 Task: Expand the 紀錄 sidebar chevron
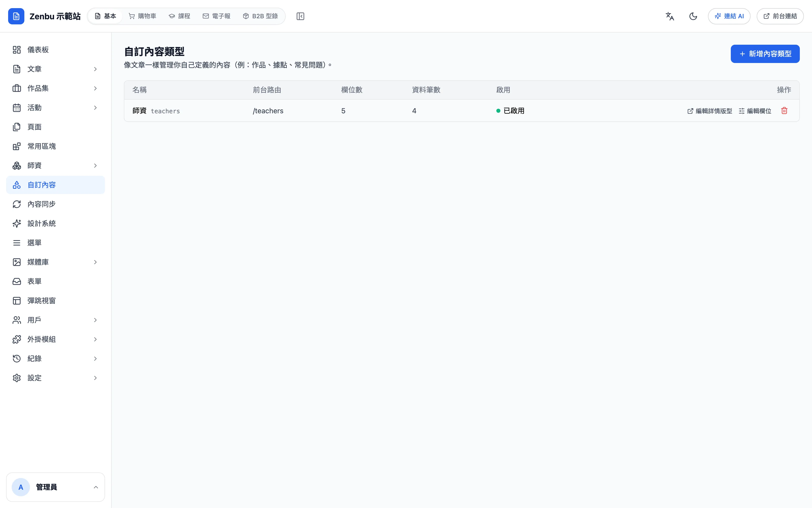point(95,358)
